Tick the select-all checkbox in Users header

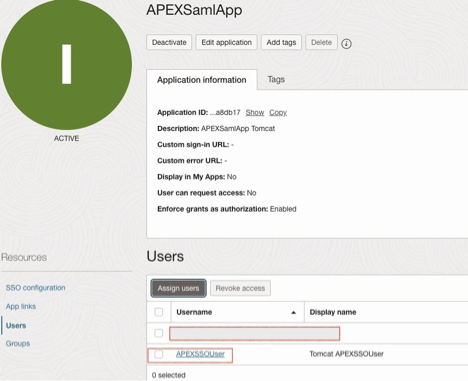tap(159, 312)
